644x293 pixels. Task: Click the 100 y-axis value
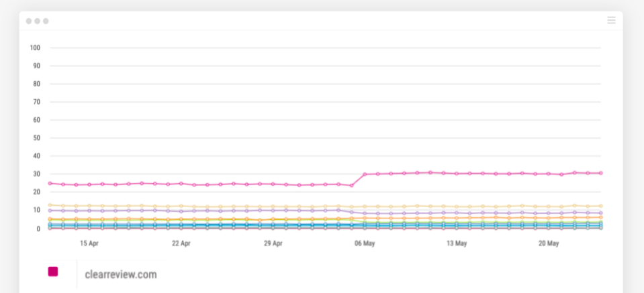click(35, 48)
